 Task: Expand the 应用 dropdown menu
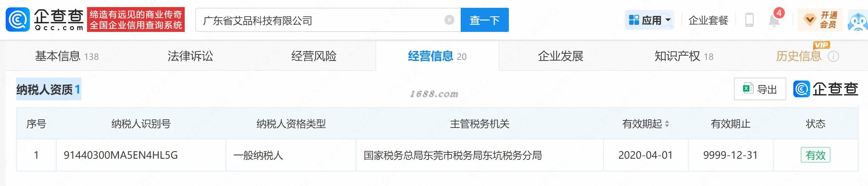[x=650, y=20]
